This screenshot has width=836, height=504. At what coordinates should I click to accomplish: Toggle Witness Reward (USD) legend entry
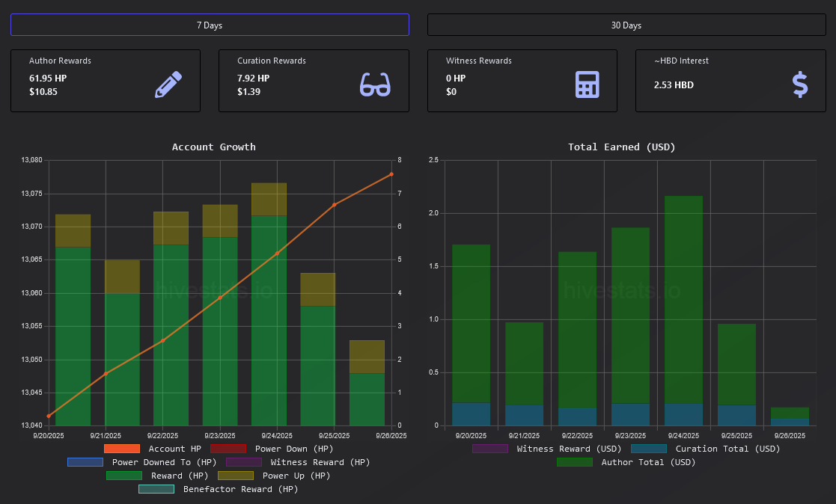click(x=489, y=449)
